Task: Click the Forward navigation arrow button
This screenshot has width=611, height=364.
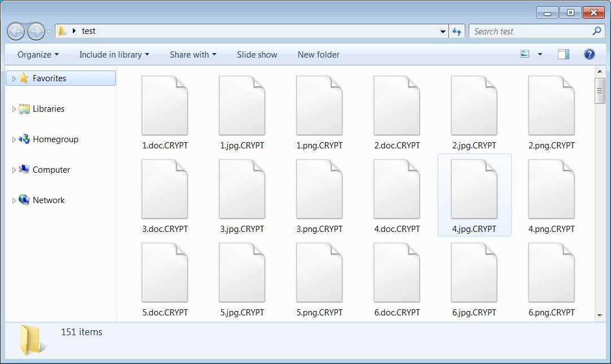Action: point(36,32)
